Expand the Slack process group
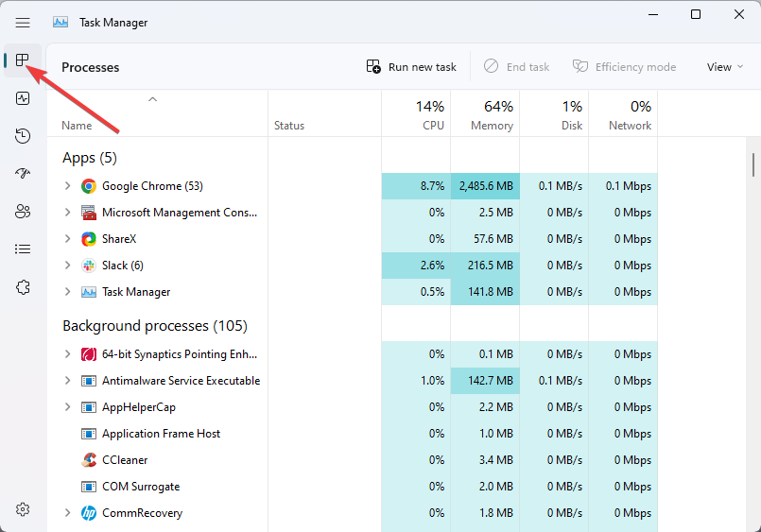 pos(67,266)
